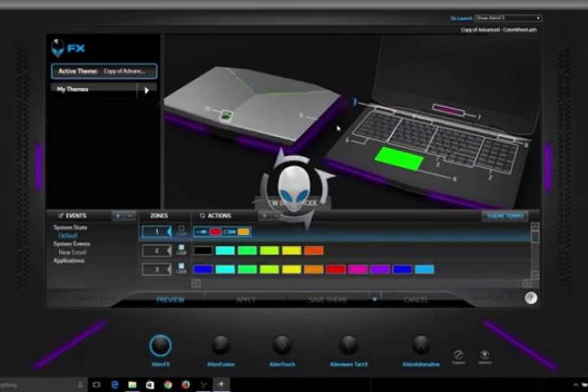Viewport: 588px width, 392px height.
Task: Click the Copy of Advanced - ColorWheelLath title
Action: pos(499,29)
